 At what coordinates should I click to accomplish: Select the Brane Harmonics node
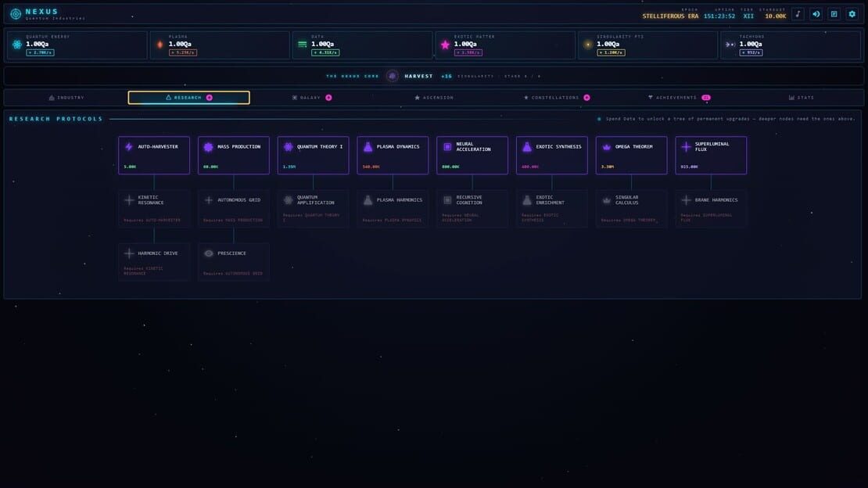point(711,209)
